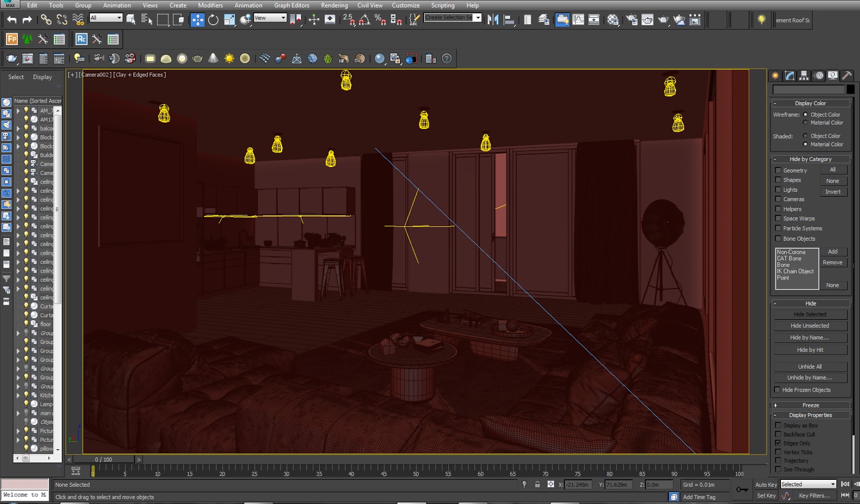
Task: Switch to the Modify command panel tab
Action: coord(790,76)
